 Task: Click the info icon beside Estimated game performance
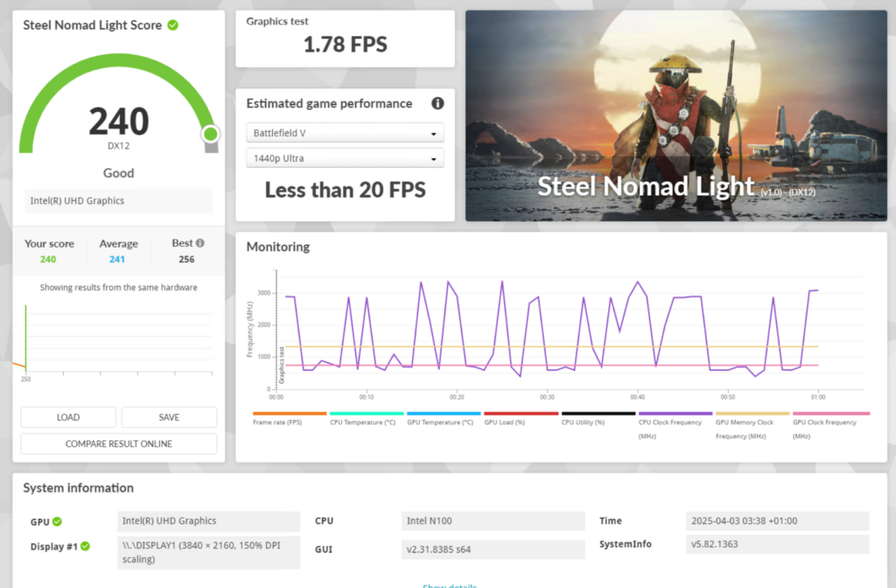[437, 103]
